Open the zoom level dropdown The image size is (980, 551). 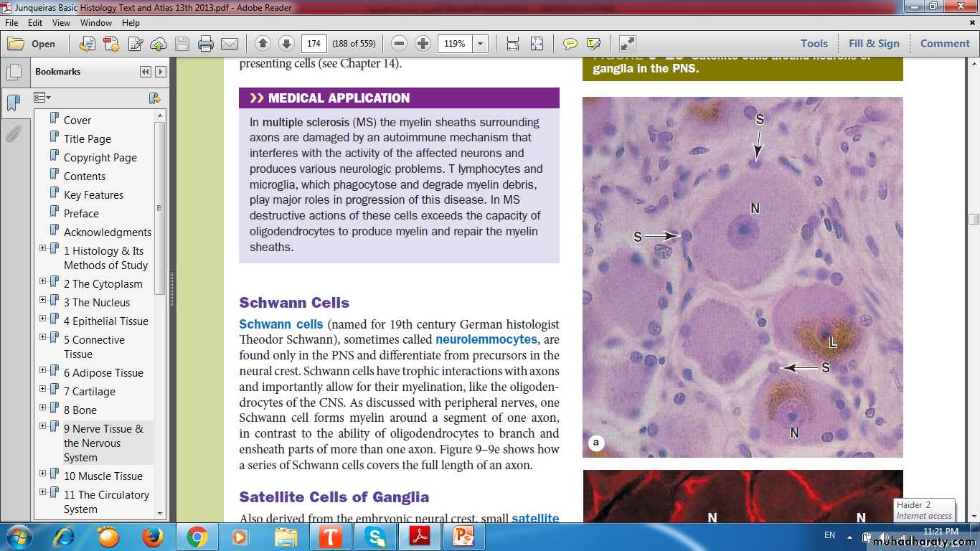[x=480, y=44]
